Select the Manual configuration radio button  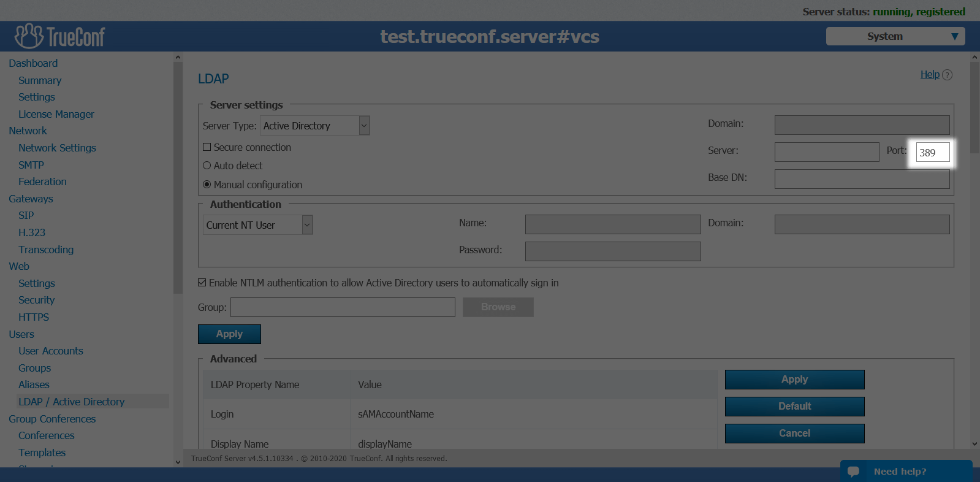click(x=207, y=184)
